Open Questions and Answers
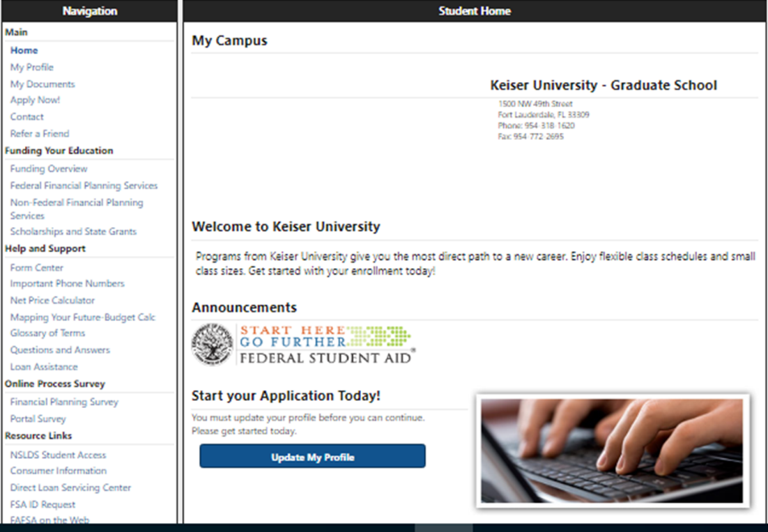This screenshot has width=768, height=532. tap(60, 350)
